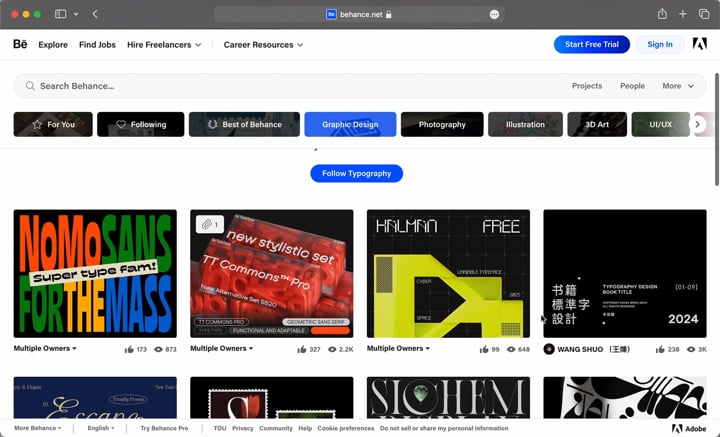Open TT Commons Pro project thumbnail
Viewport: 720px width, 437px height.
coord(272,274)
